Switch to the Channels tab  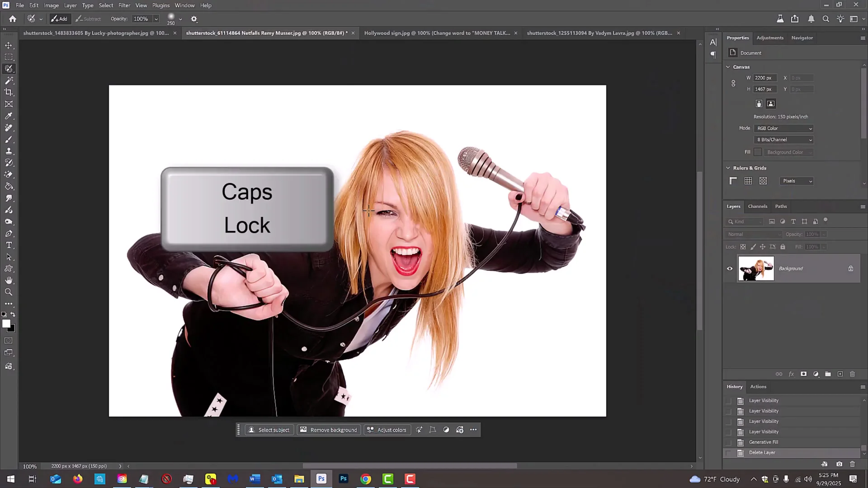pos(758,206)
